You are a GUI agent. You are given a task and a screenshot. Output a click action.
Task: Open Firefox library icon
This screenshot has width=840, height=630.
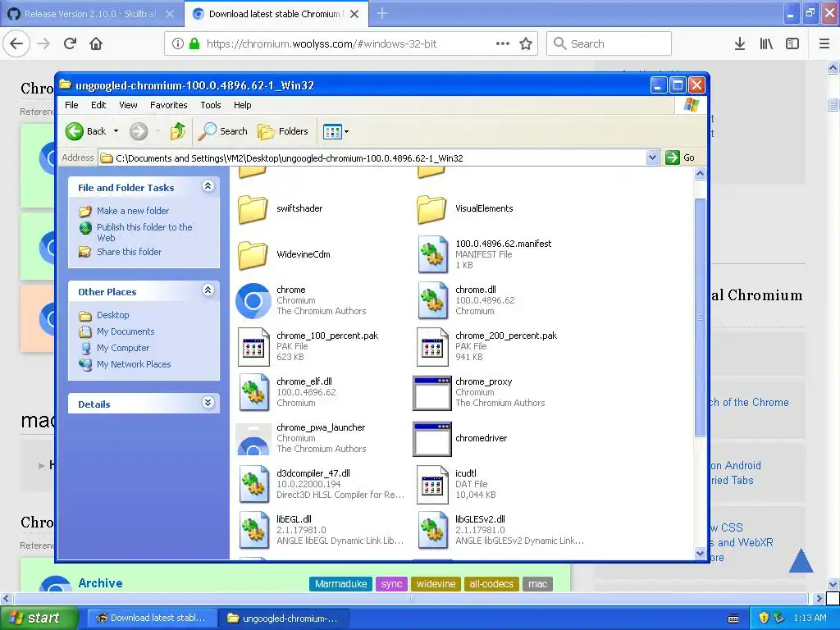point(766,43)
